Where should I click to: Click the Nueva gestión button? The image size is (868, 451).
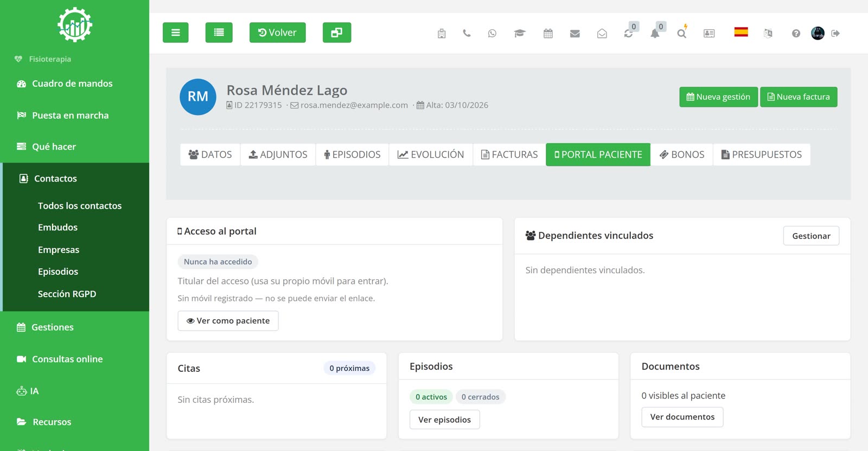[718, 97]
